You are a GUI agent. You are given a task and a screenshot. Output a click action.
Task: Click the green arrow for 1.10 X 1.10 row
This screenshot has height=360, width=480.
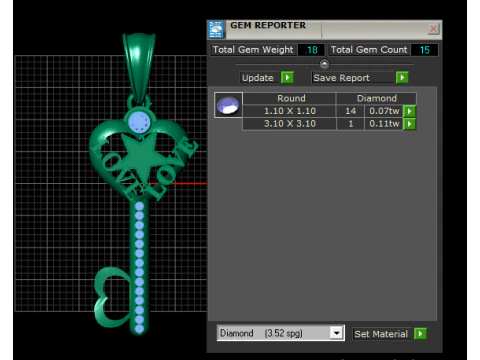pyautogui.click(x=410, y=111)
